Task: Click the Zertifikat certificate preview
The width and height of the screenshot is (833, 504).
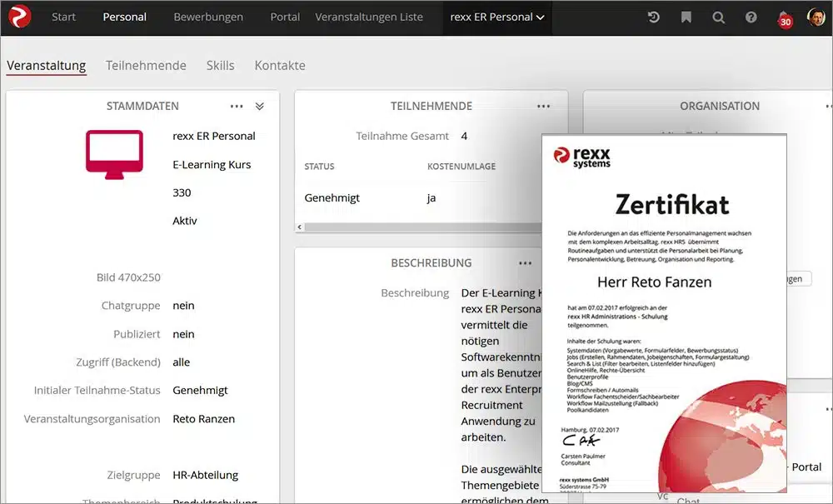Action: point(664,313)
